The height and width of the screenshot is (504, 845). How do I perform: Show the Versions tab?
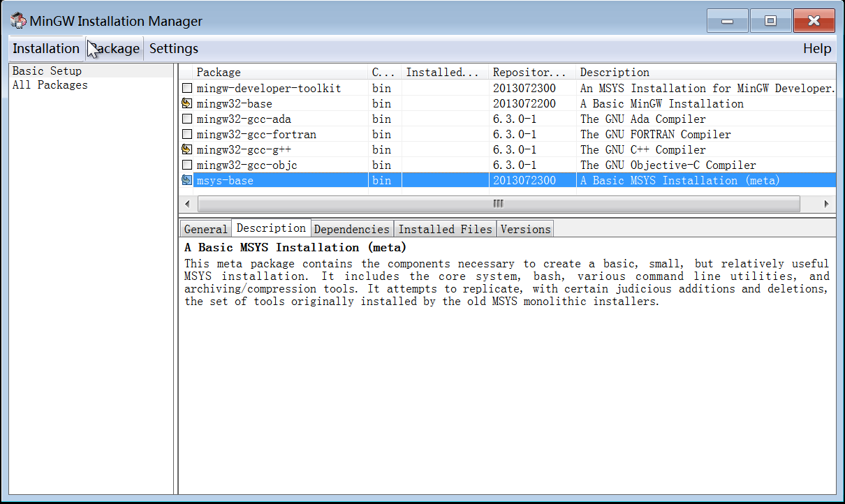[x=525, y=229]
